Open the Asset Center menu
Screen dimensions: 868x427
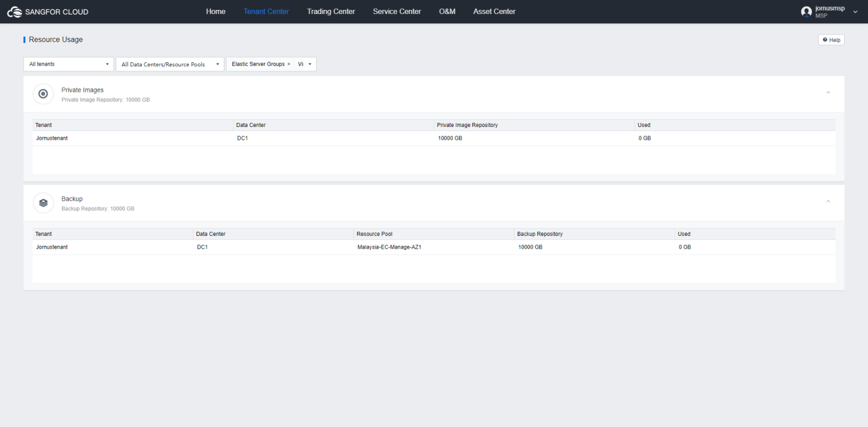(x=494, y=12)
